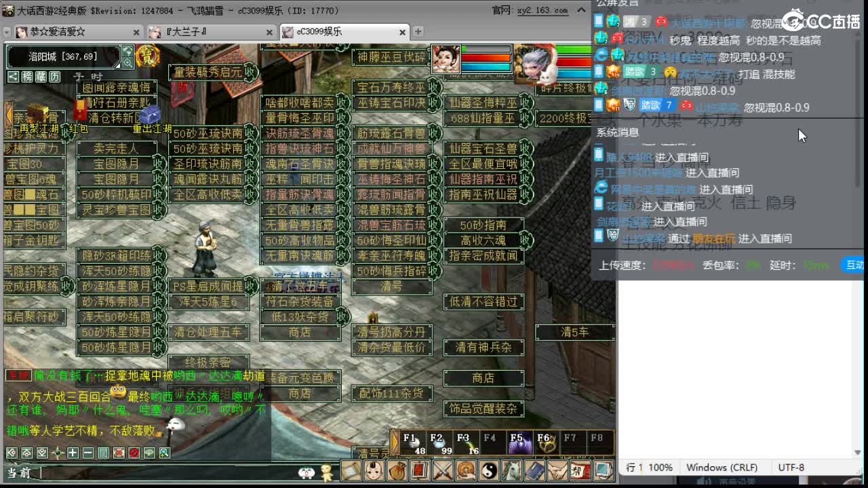The height and width of the screenshot is (488, 868).
Task: Click the pet portrait avatar
Action: click(x=446, y=58)
